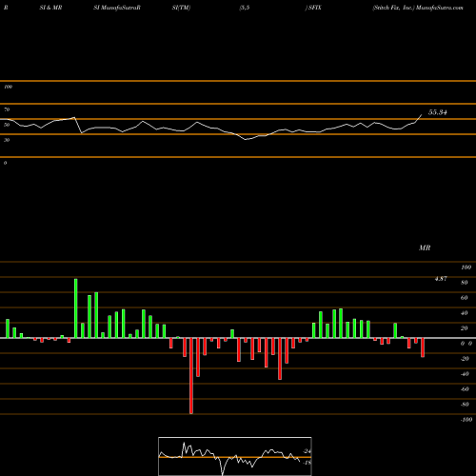Click the 60 label on MR scale
Screen dimensions: 476x476
(465, 298)
